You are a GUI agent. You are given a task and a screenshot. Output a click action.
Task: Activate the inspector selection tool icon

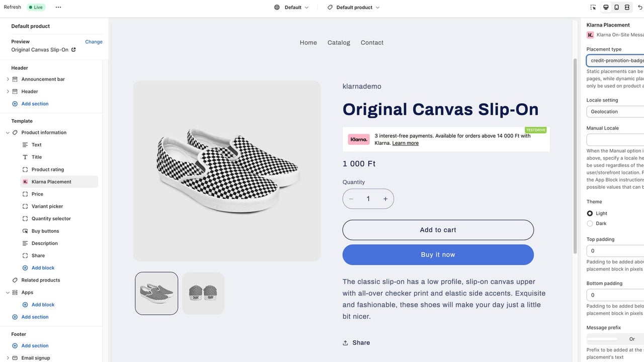click(593, 8)
